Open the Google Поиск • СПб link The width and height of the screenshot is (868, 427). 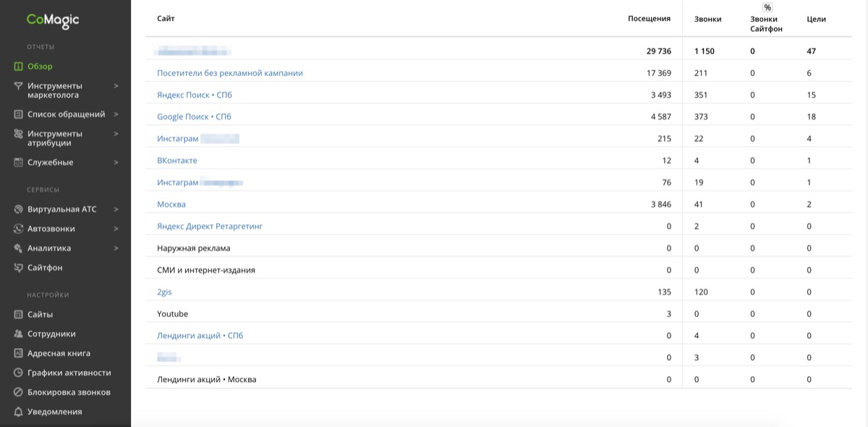(x=194, y=117)
